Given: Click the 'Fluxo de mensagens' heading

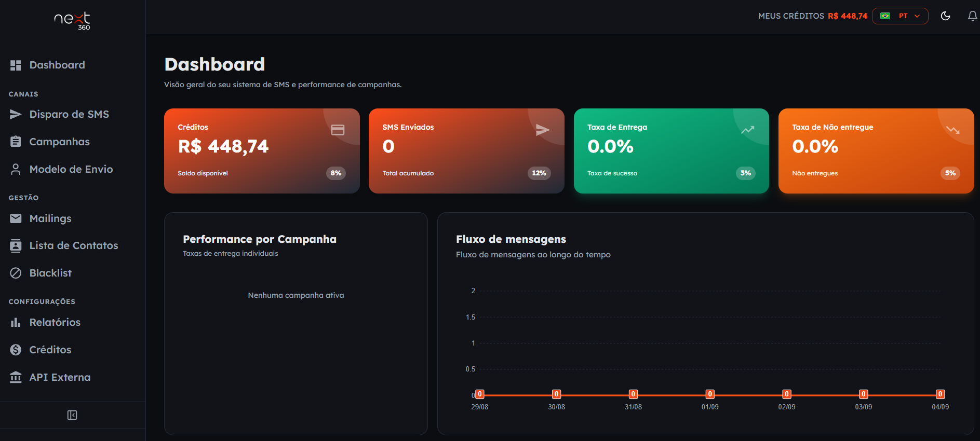Looking at the screenshot, I should click(511, 239).
